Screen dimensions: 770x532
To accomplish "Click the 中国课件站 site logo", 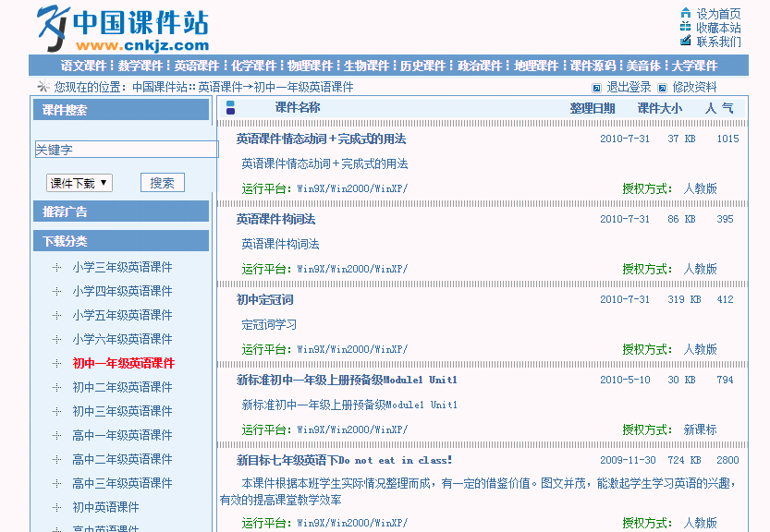I will pyautogui.click(x=123, y=29).
